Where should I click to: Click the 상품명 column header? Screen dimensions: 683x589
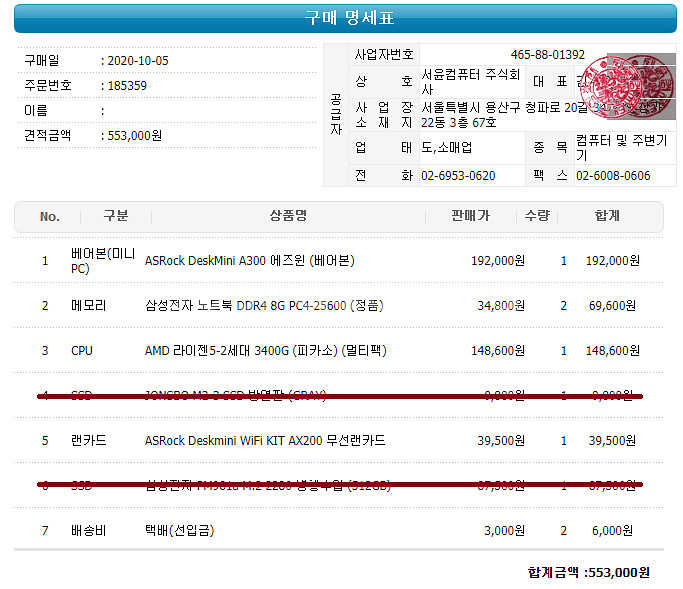point(287,217)
